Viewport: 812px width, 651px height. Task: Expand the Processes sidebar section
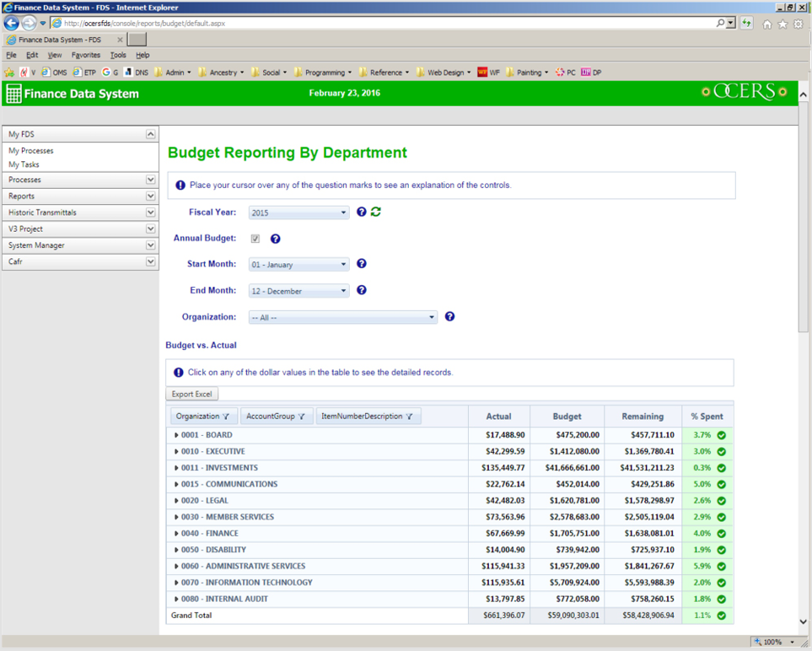click(x=150, y=180)
